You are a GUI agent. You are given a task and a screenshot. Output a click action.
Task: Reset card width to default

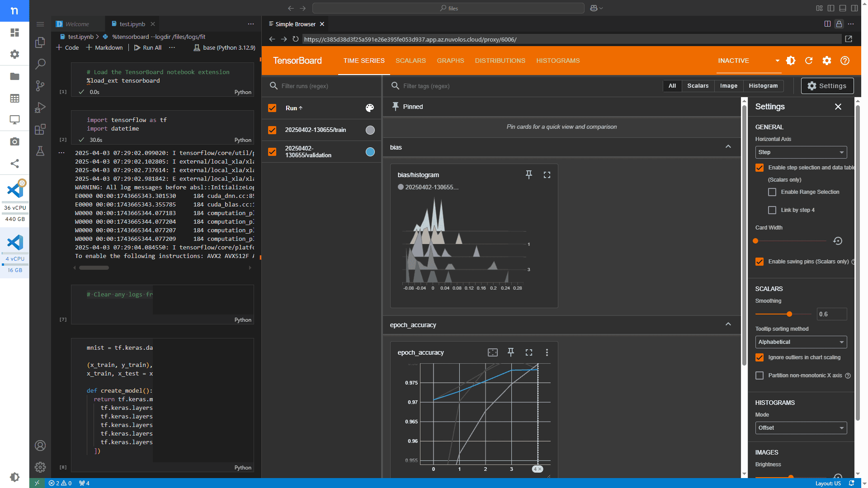pos(838,241)
